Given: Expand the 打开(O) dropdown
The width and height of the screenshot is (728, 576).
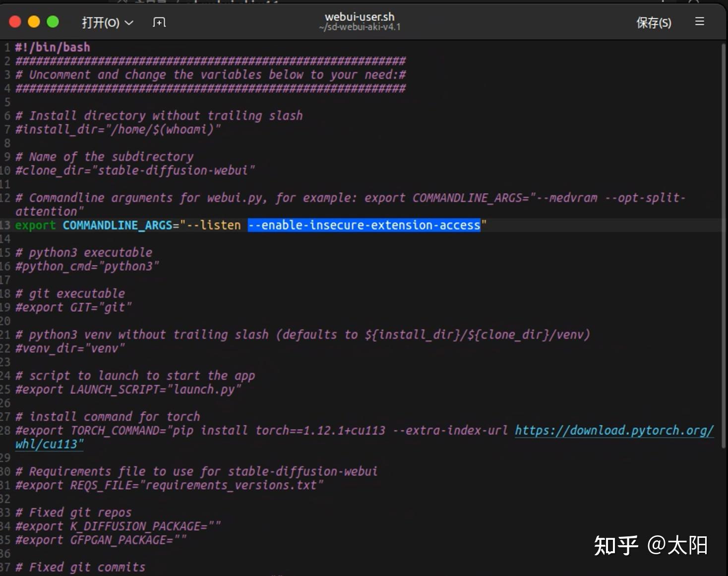Looking at the screenshot, I should pos(107,23).
